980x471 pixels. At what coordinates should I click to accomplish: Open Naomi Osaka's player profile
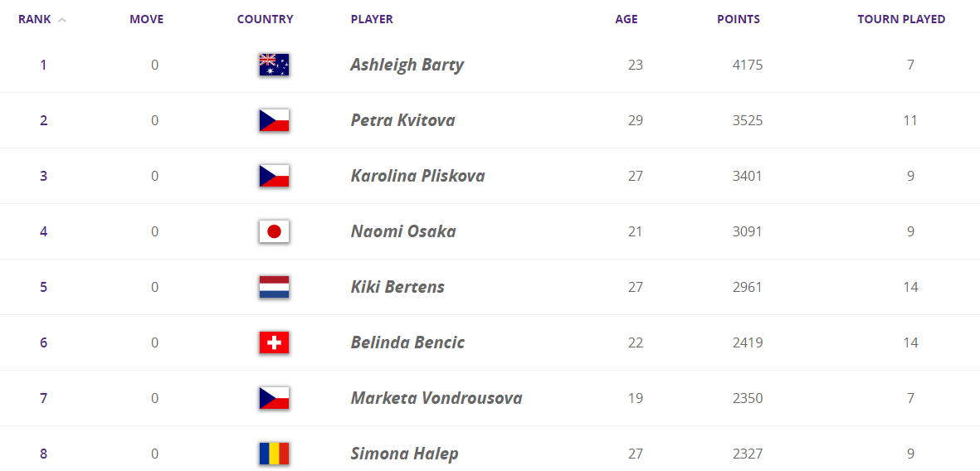(x=403, y=231)
